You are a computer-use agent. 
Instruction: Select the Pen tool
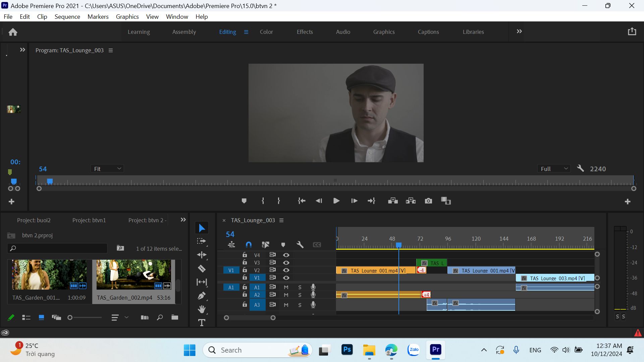(202, 296)
